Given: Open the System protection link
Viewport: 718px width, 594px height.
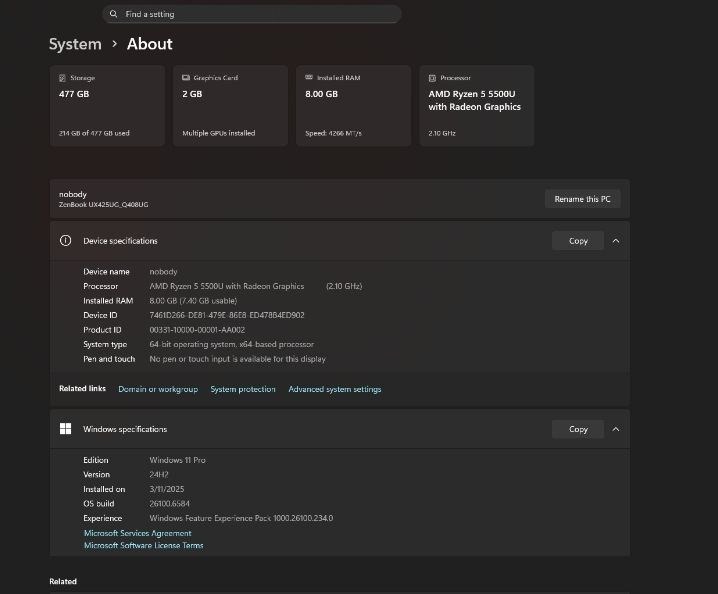Looking at the screenshot, I should click(243, 389).
